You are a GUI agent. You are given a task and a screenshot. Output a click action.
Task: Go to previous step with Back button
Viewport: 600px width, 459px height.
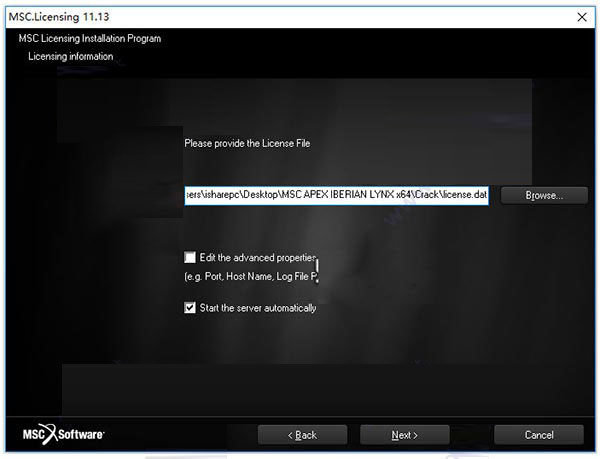click(x=302, y=435)
